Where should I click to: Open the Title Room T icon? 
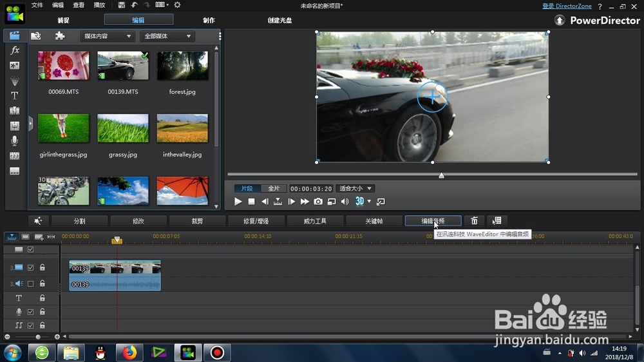click(14, 95)
